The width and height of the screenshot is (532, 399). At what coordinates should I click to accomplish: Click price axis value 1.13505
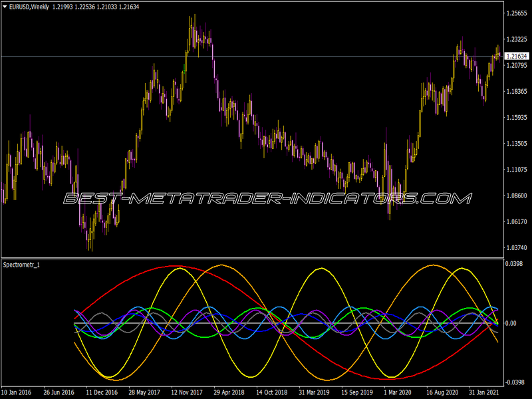coord(517,144)
